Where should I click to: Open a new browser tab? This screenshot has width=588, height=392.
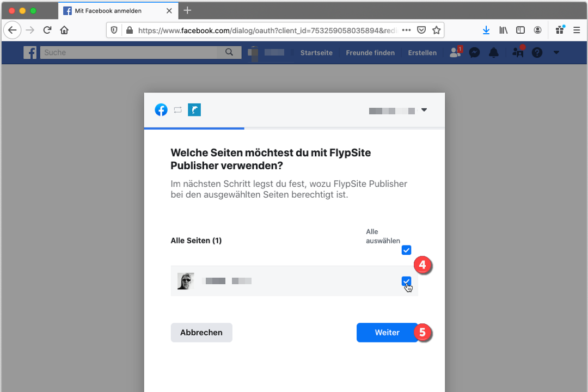click(x=187, y=10)
